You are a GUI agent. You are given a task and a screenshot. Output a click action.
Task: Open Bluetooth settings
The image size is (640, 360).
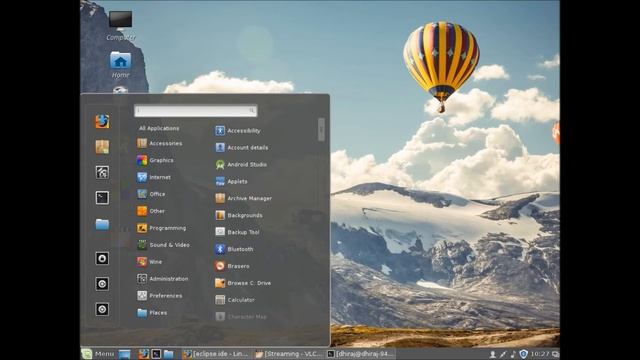point(234,249)
